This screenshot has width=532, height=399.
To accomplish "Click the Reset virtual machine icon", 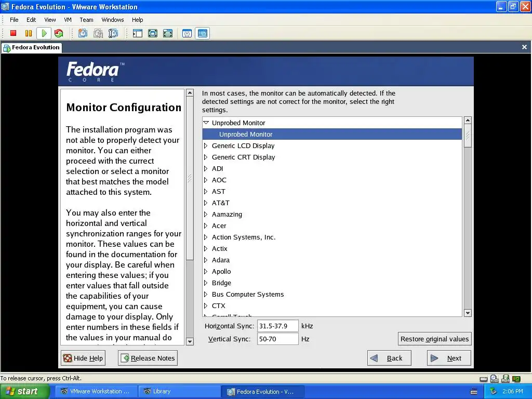I will pyautogui.click(x=59, y=33).
